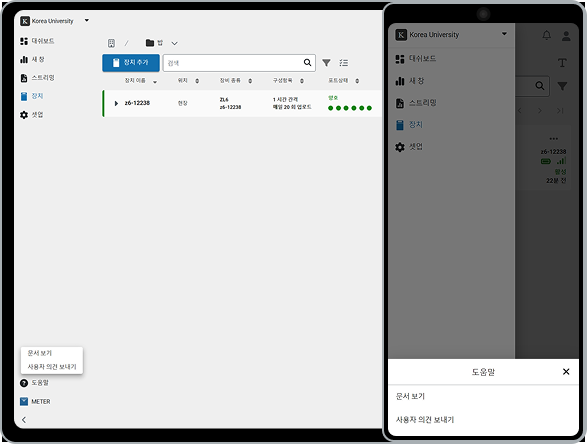Expand the z6-12238 device row
The width and height of the screenshot is (587, 444).
(116, 103)
